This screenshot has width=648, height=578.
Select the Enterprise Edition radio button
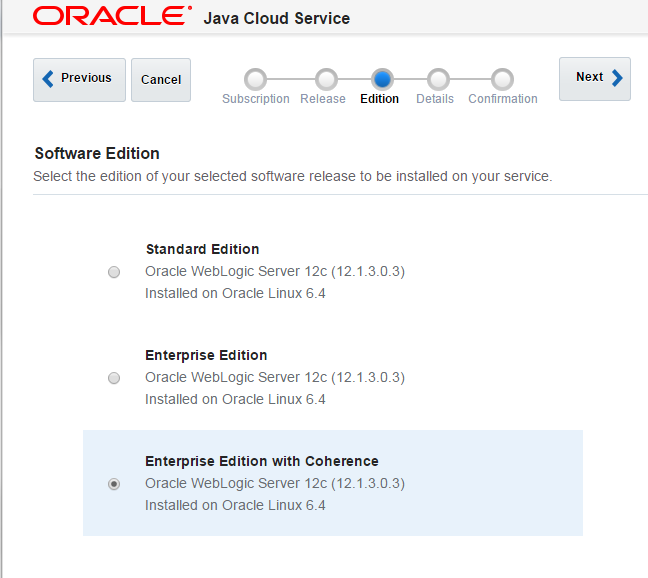coord(114,378)
